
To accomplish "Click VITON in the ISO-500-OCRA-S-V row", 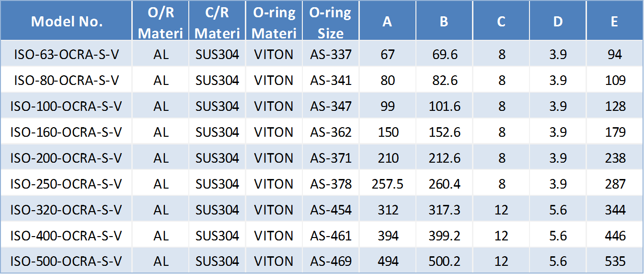I will click(x=274, y=261).
